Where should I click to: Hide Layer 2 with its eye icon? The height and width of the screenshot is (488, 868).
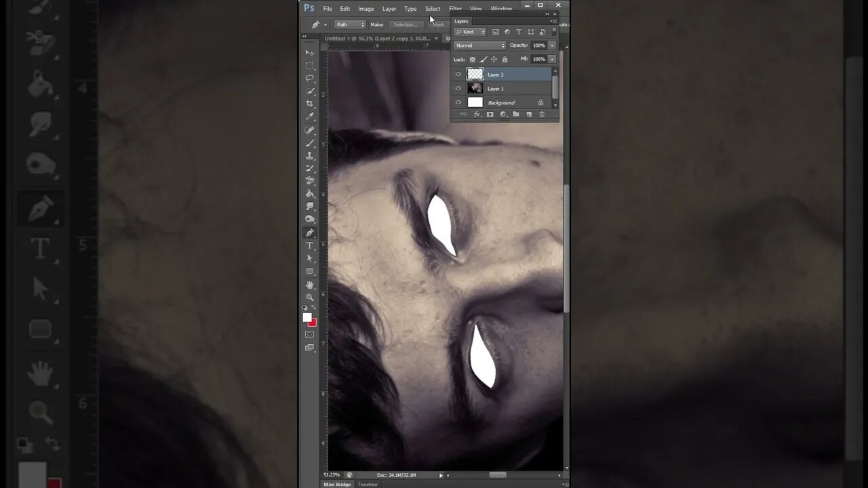(458, 75)
